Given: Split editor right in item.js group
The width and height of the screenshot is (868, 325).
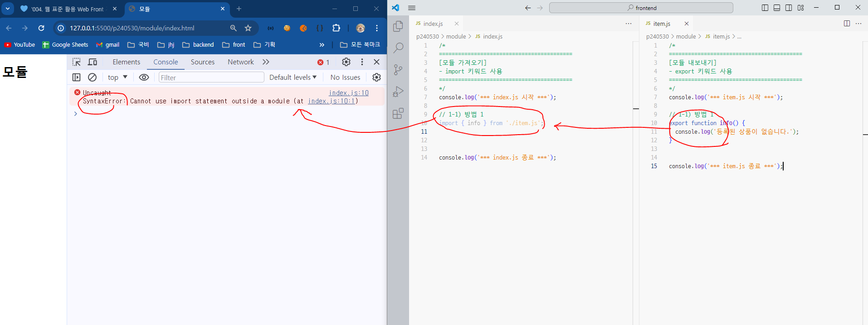Looking at the screenshot, I should pyautogui.click(x=847, y=24).
